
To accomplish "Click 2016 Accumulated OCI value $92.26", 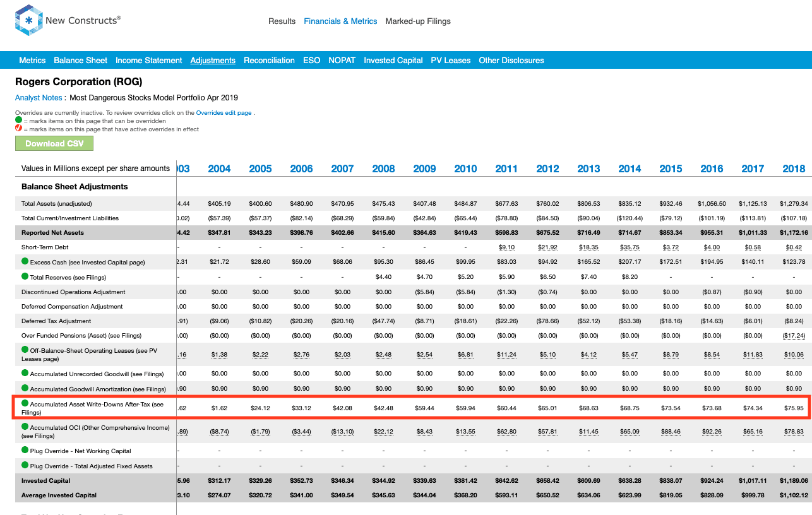I will click(x=712, y=432).
